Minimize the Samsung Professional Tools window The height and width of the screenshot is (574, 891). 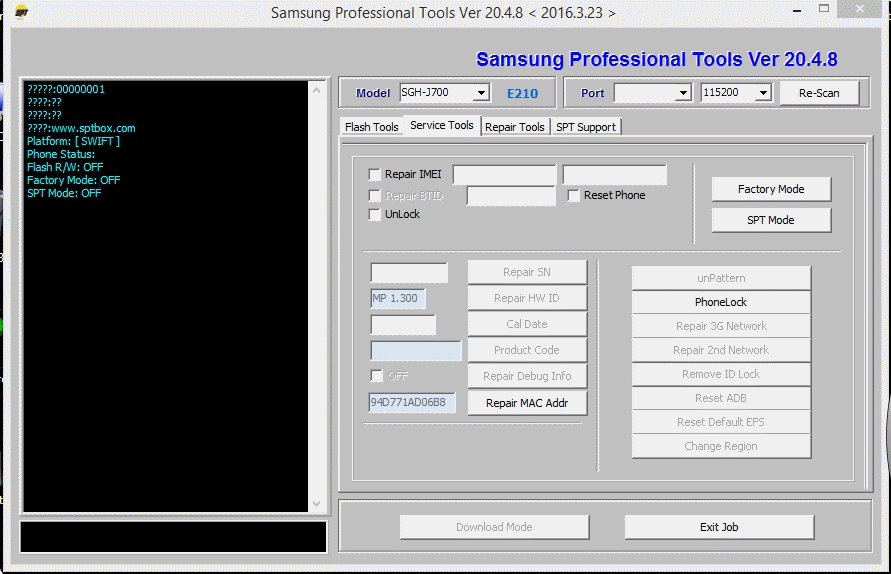pyautogui.click(x=797, y=10)
